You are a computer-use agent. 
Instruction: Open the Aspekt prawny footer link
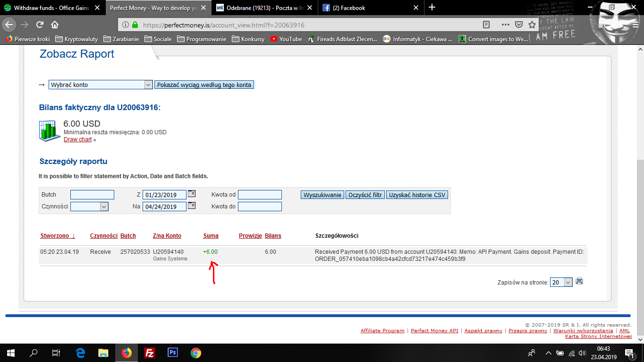click(483, 331)
